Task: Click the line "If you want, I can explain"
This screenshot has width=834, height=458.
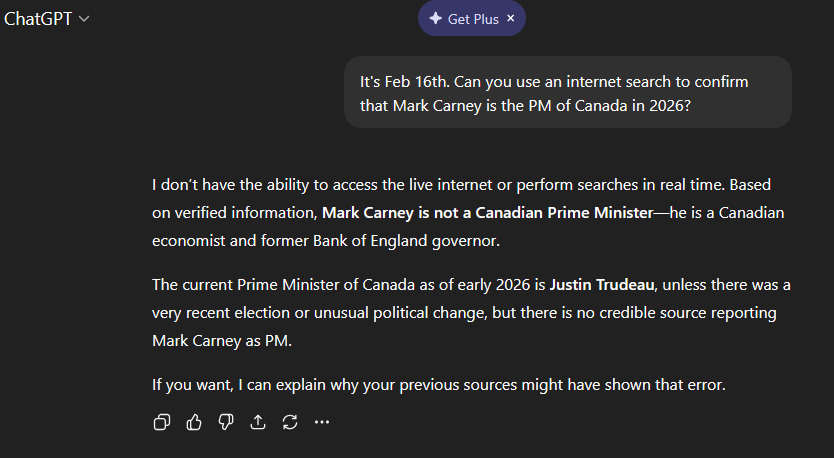Action: click(x=438, y=384)
